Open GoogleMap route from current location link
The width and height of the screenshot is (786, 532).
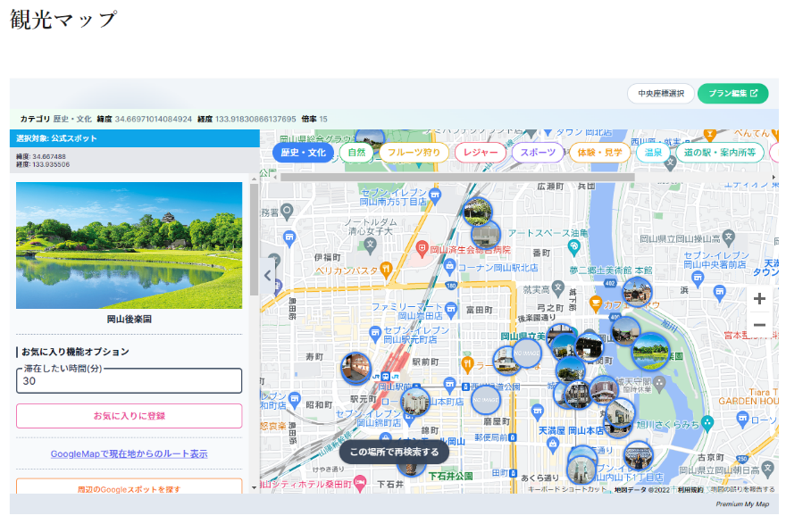(129, 453)
